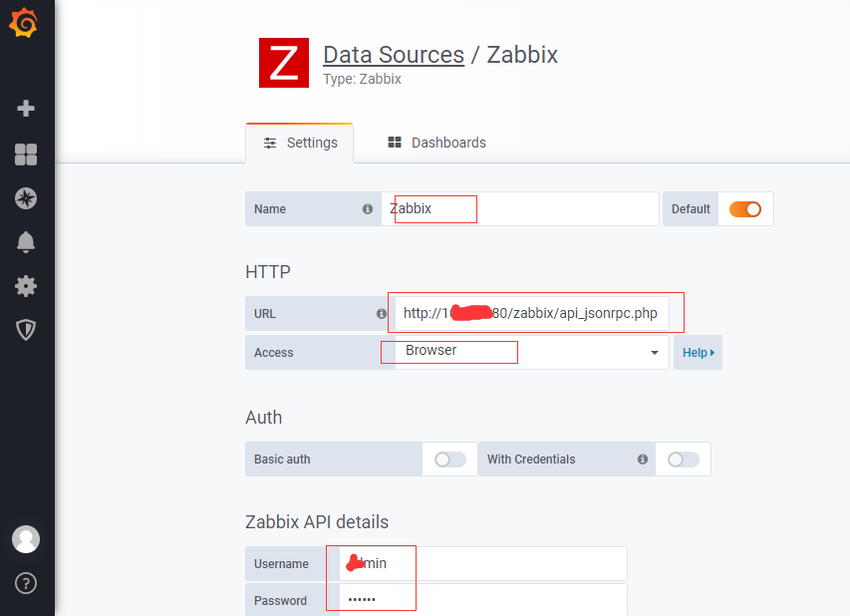Click the Password field label

tap(280, 601)
